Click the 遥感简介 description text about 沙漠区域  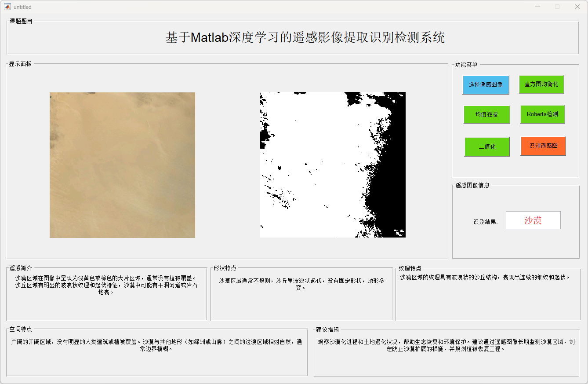pyautogui.click(x=106, y=285)
